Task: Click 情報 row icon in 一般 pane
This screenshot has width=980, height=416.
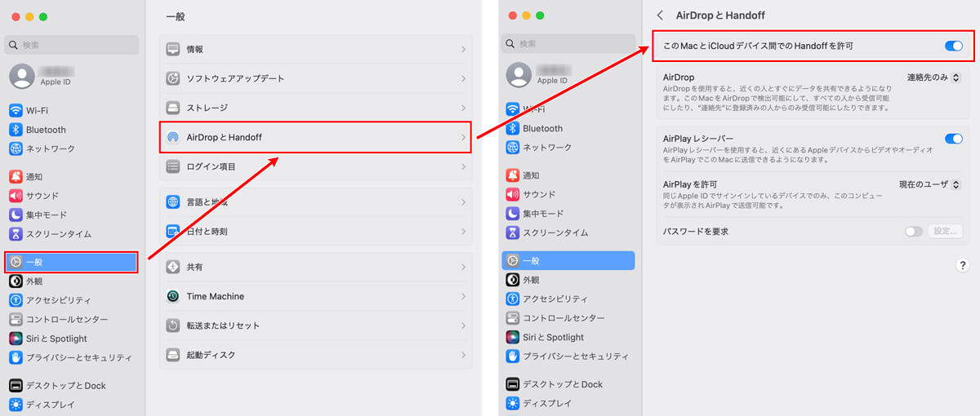Action: [x=173, y=50]
